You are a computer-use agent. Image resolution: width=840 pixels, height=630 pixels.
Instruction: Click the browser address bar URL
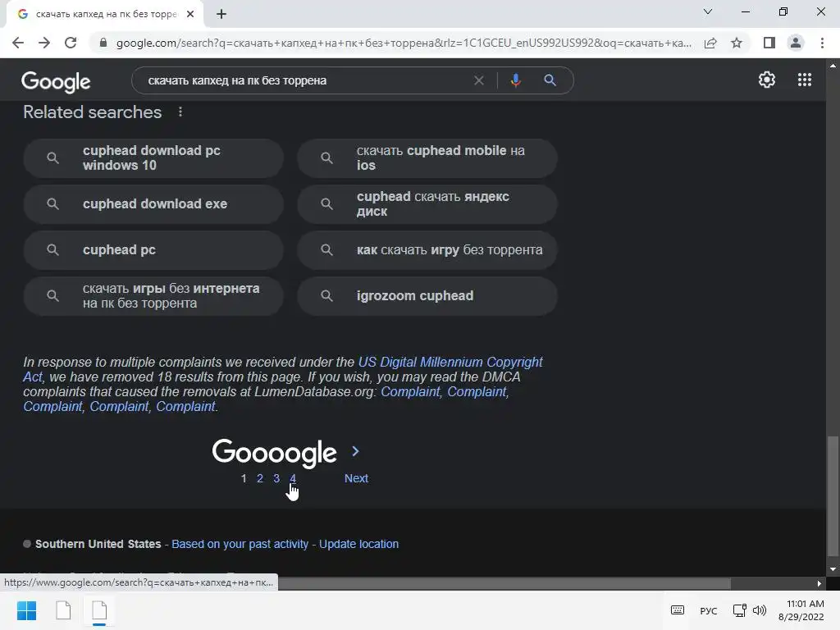(x=403, y=43)
